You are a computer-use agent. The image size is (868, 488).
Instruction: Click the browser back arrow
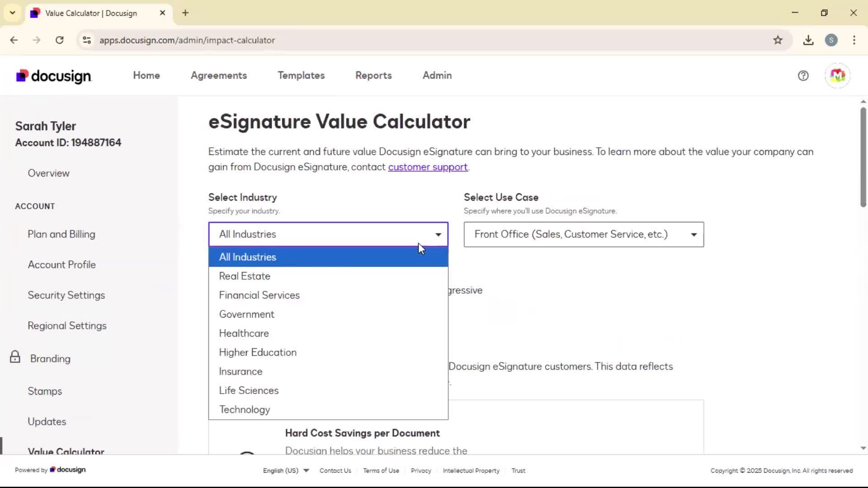(14, 40)
